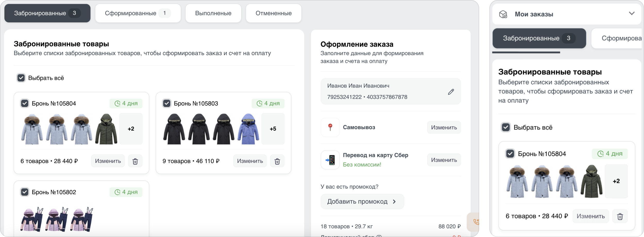
Task: Switch to the Сформированные tab in desktop view
Action: pyautogui.click(x=138, y=13)
